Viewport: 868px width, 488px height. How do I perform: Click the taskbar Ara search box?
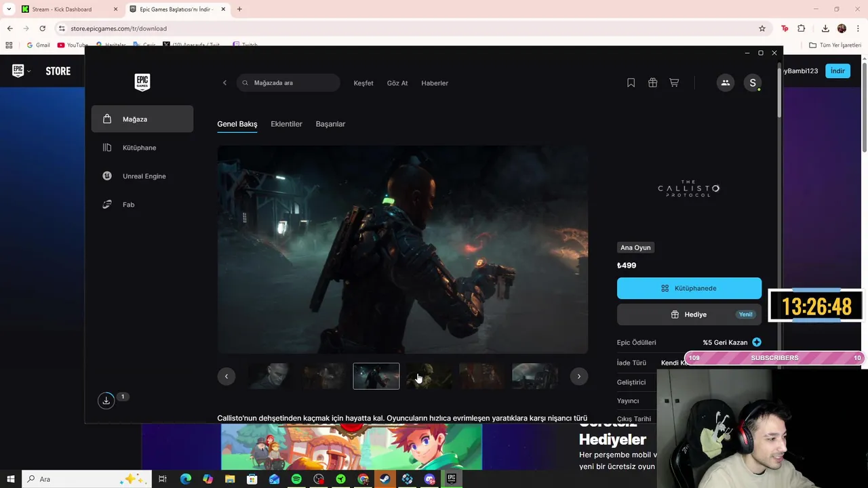(85, 479)
